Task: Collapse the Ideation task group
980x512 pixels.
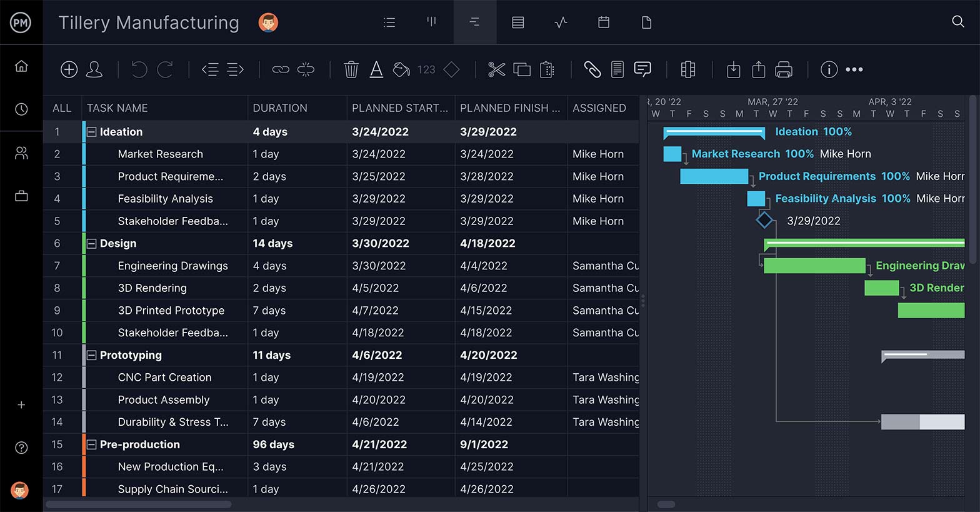Action: 92,132
